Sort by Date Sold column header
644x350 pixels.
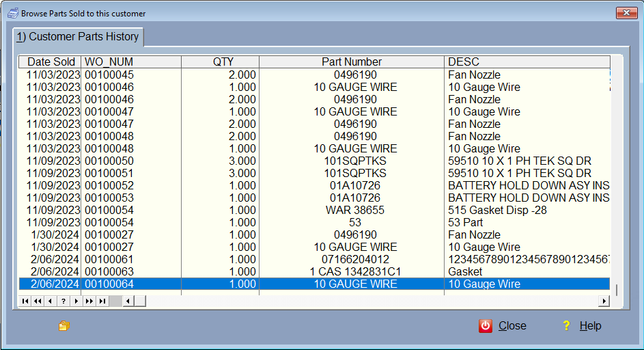coord(51,62)
